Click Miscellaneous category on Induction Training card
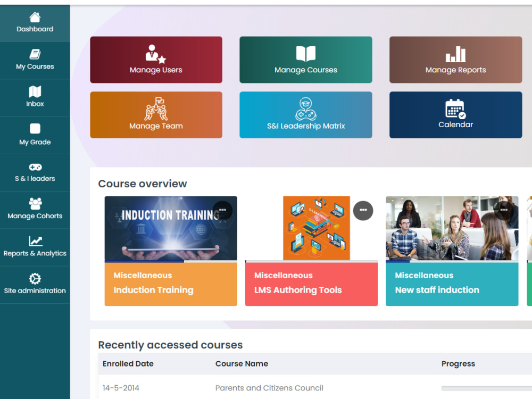The image size is (532, 399). [x=143, y=276]
